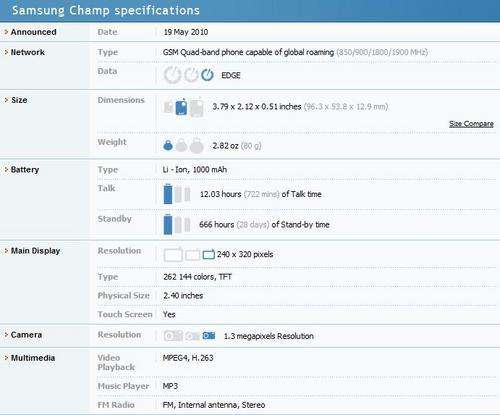The image size is (500, 415).
Task: Select the Network category label
Action: [28, 52]
